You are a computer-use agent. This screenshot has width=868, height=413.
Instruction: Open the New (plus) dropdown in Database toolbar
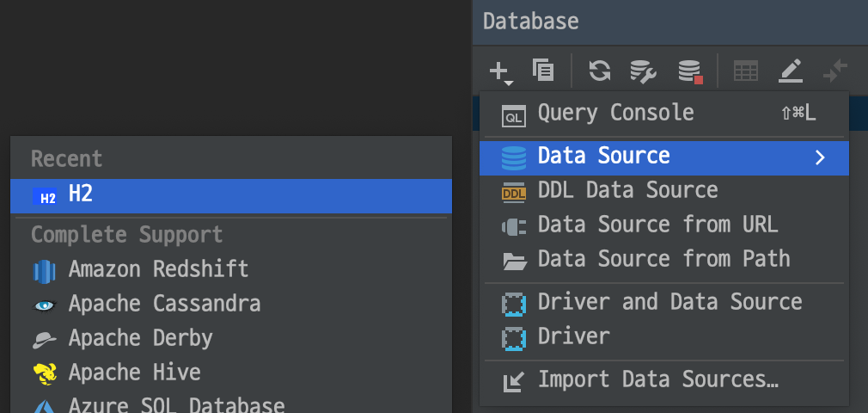coord(501,72)
